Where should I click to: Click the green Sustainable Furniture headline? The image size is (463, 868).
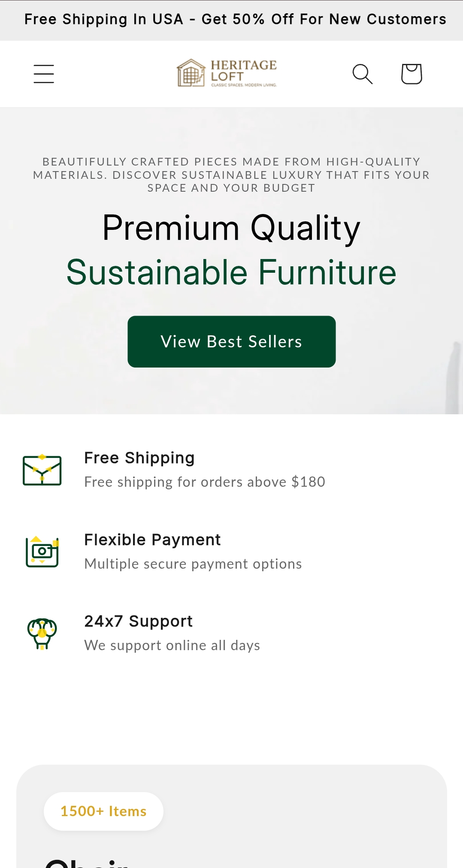tap(231, 272)
